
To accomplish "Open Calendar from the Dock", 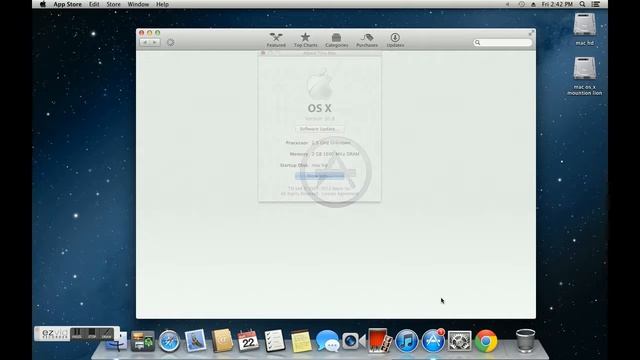I will [248, 341].
